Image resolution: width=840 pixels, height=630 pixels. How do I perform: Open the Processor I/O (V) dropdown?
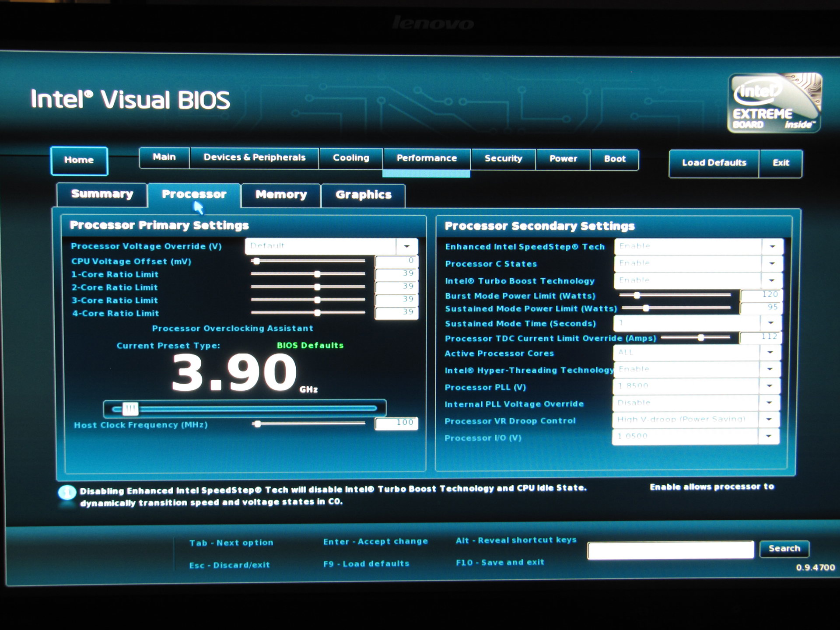[696, 437]
